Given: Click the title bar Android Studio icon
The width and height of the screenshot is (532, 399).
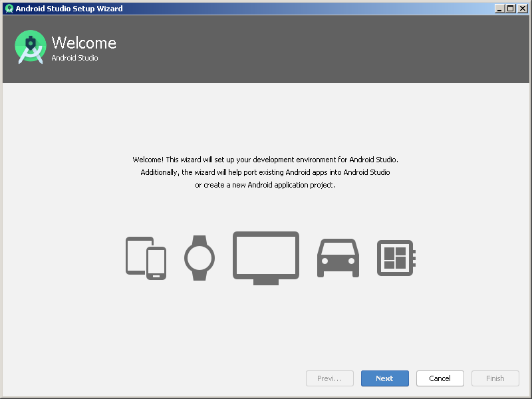Looking at the screenshot, I should click(9, 9).
